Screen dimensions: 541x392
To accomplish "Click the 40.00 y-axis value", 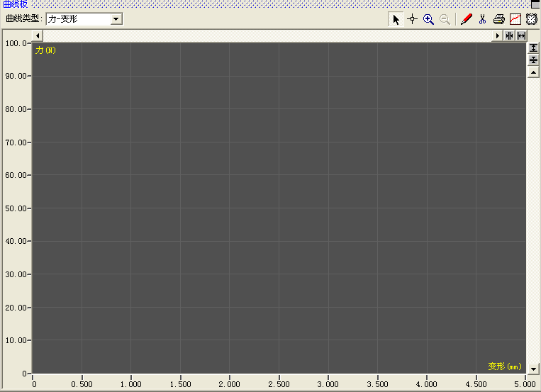I will pos(16,241).
